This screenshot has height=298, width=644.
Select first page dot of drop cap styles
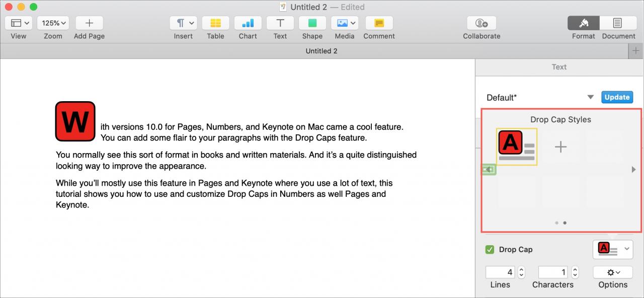[556, 222]
